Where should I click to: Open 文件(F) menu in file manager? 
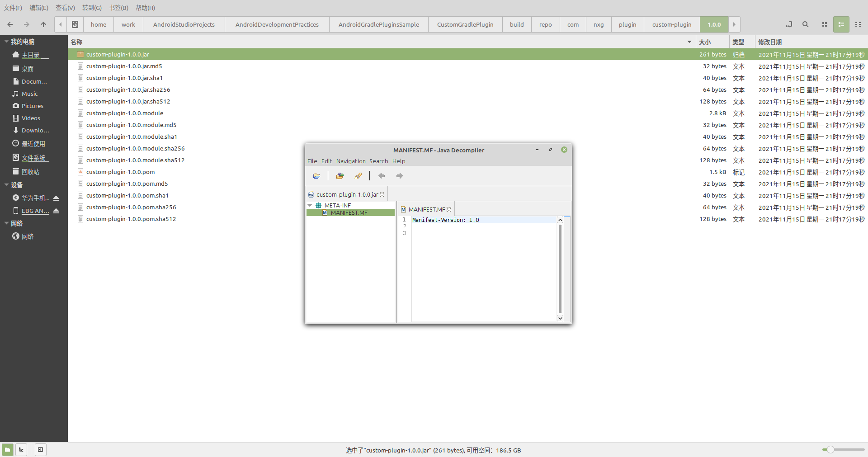click(13, 8)
